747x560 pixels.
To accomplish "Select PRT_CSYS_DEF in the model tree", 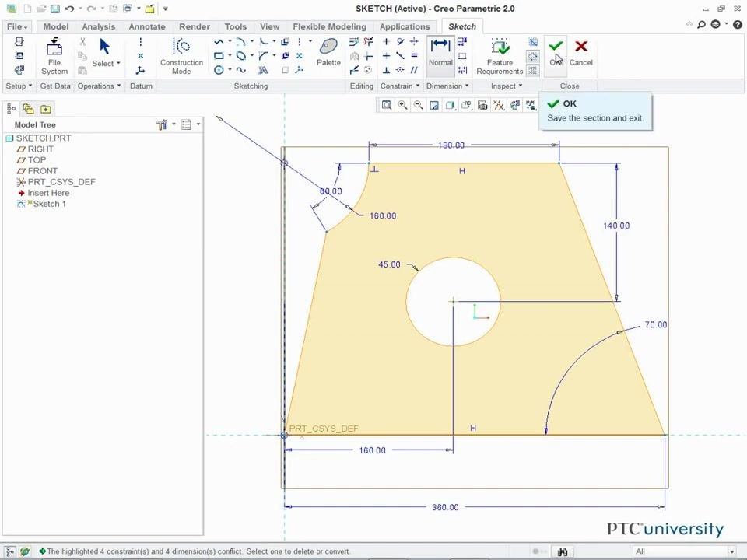I will [61, 182].
